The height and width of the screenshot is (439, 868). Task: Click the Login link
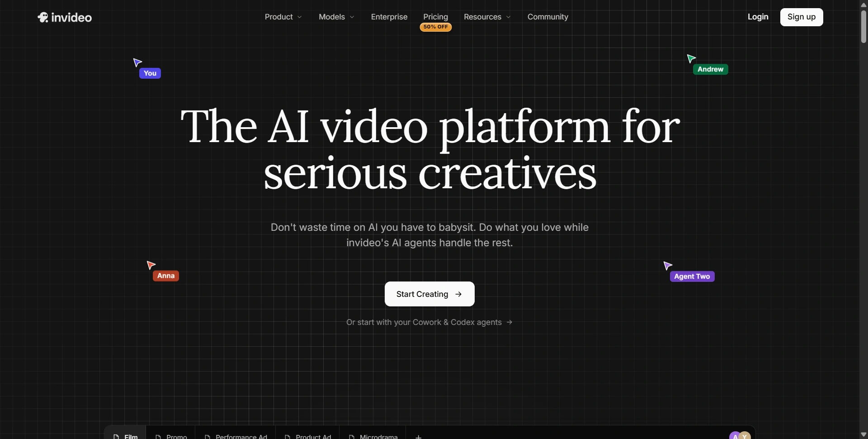[758, 17]
